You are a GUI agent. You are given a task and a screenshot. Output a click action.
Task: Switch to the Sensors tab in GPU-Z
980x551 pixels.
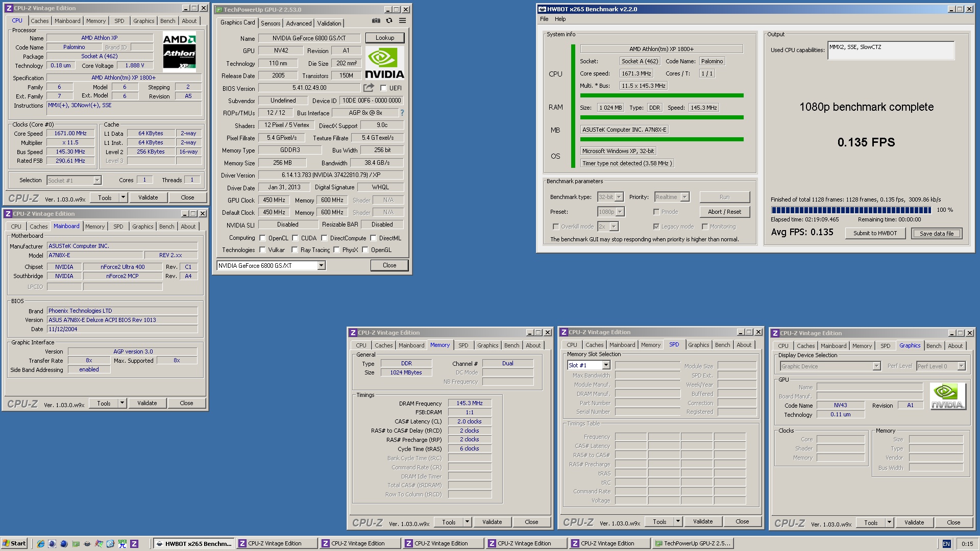[x=271, y=23]
